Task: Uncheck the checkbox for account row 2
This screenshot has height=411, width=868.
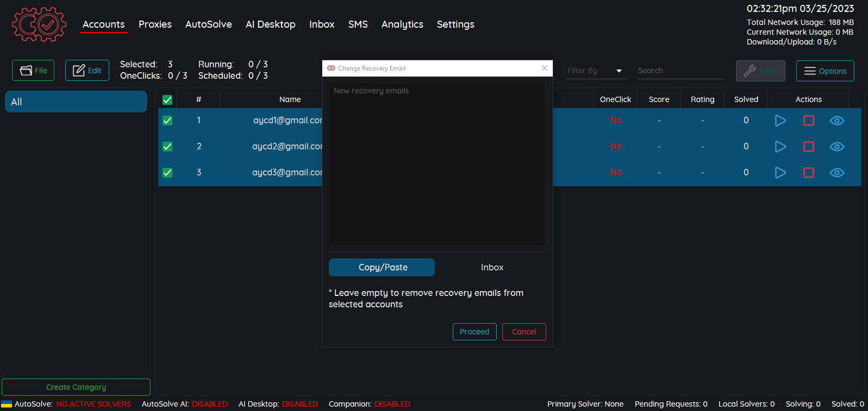Action: coord(167,147)
